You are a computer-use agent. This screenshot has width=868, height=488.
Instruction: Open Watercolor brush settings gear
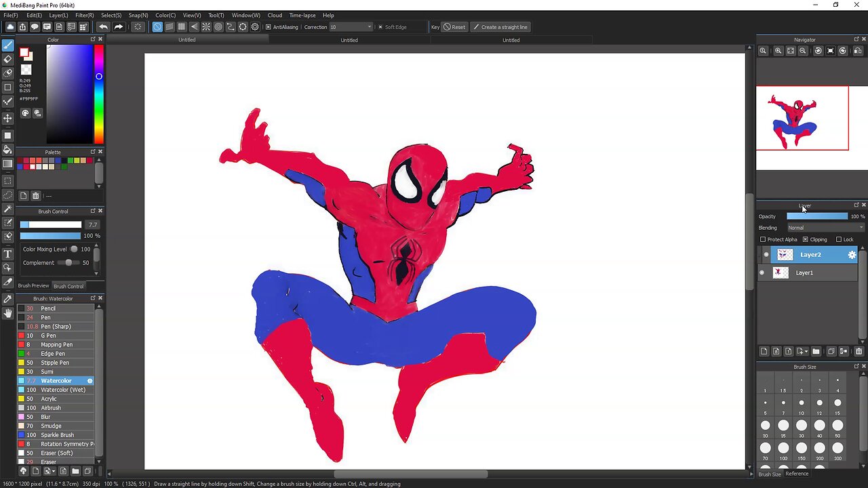(90, 381)
